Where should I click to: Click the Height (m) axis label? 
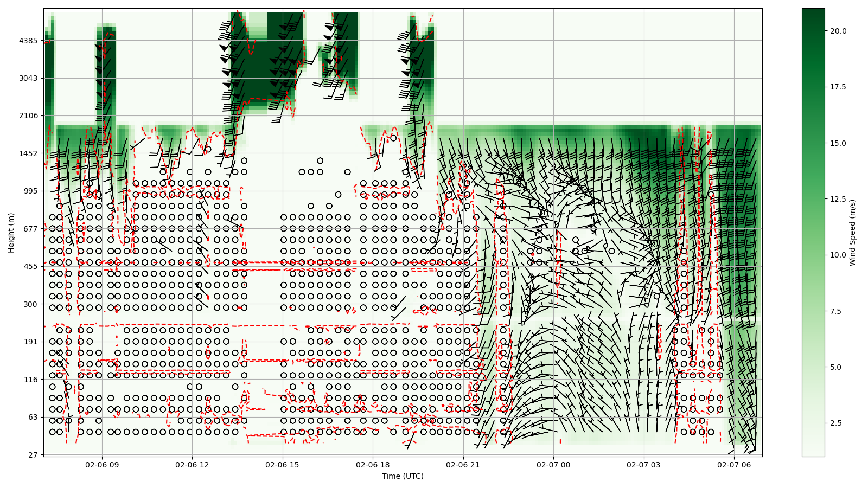coord(11,233)
